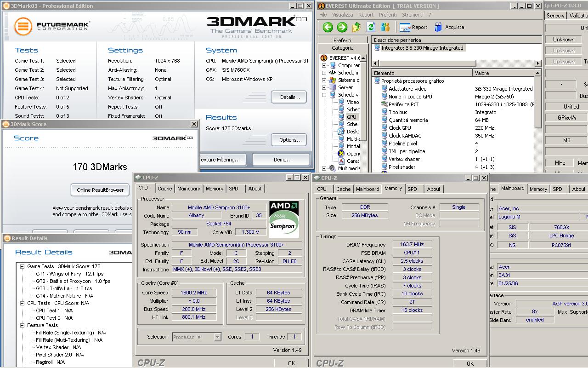
Task: Collapse the Game Tests node in Result Details
Action: click(x=22, y=266)
